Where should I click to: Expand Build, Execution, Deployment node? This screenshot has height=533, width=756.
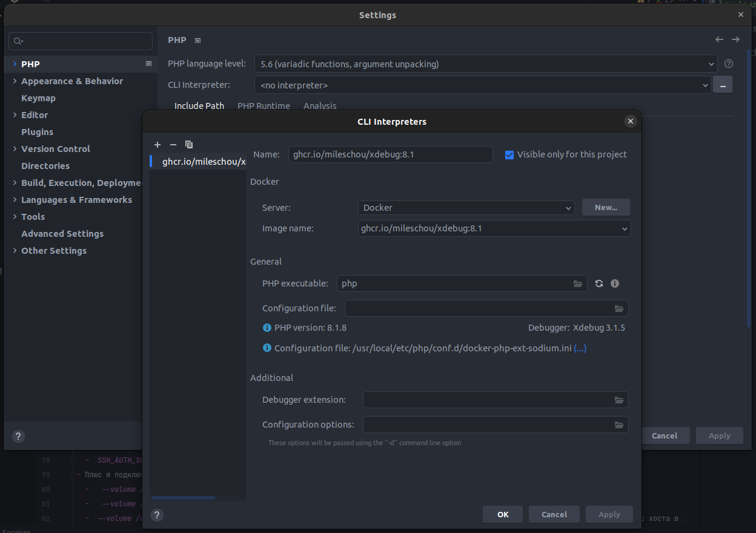click(15, 182)
